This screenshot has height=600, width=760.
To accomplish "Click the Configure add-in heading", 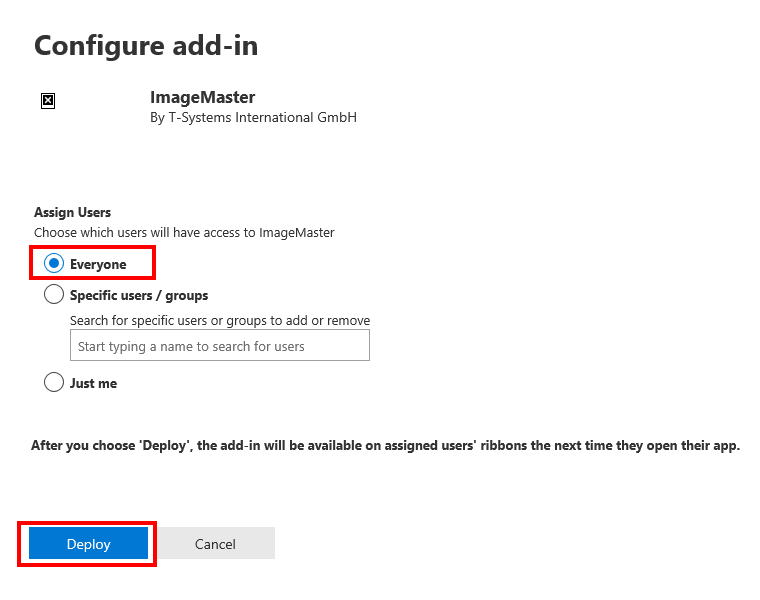I will (146, 46).
